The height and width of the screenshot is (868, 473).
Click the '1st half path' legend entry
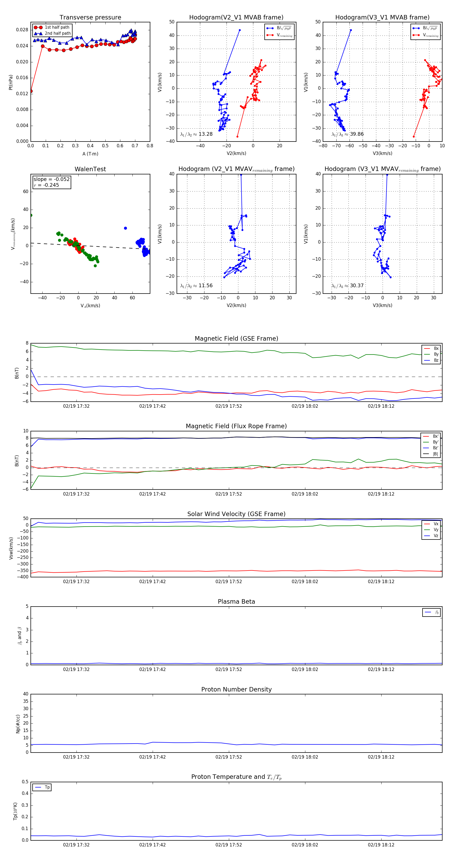52,27
